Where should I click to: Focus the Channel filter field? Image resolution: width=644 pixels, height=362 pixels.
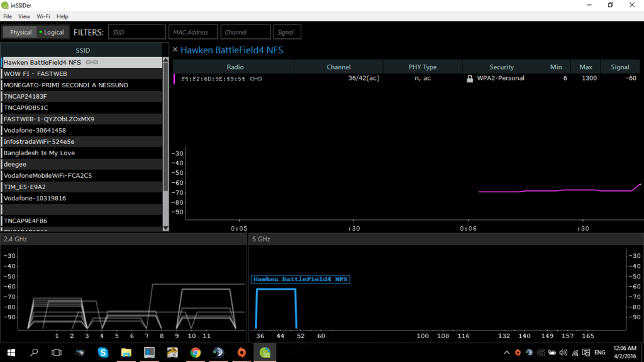[x=245, y=32]
